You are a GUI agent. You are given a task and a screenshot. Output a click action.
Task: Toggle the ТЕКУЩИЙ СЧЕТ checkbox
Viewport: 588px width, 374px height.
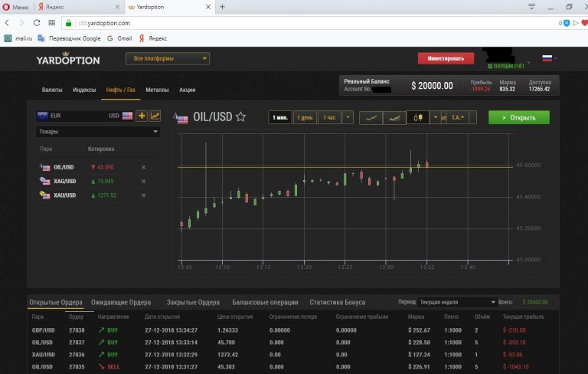490,66
